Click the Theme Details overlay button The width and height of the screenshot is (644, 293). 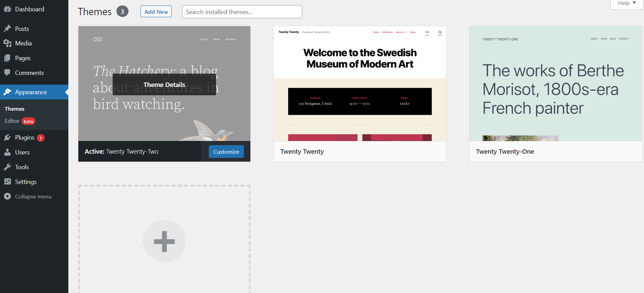point(164,85)
